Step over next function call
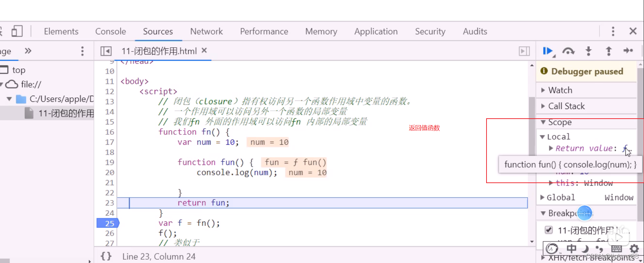644x263 pixels. pyautogui.click(x=568, y=51)
